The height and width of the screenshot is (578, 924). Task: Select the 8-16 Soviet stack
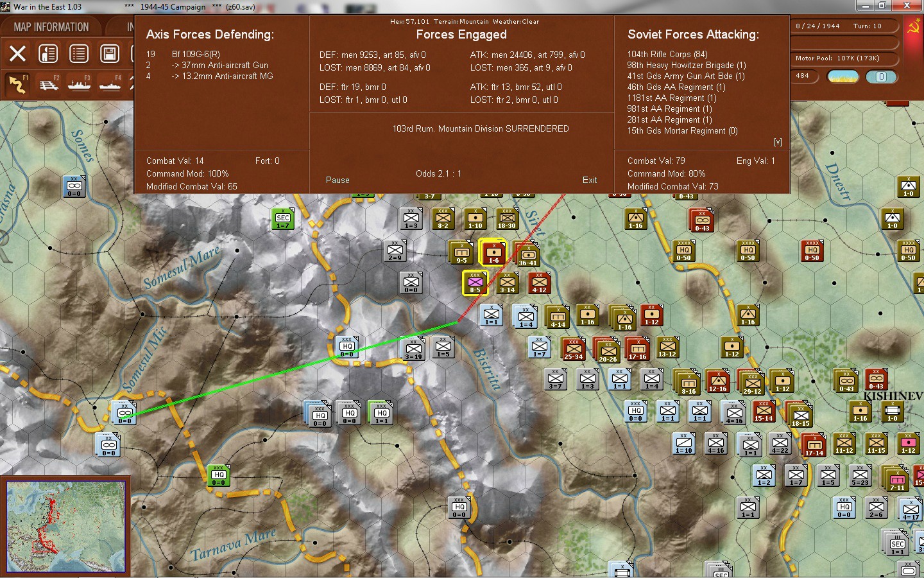687,383
